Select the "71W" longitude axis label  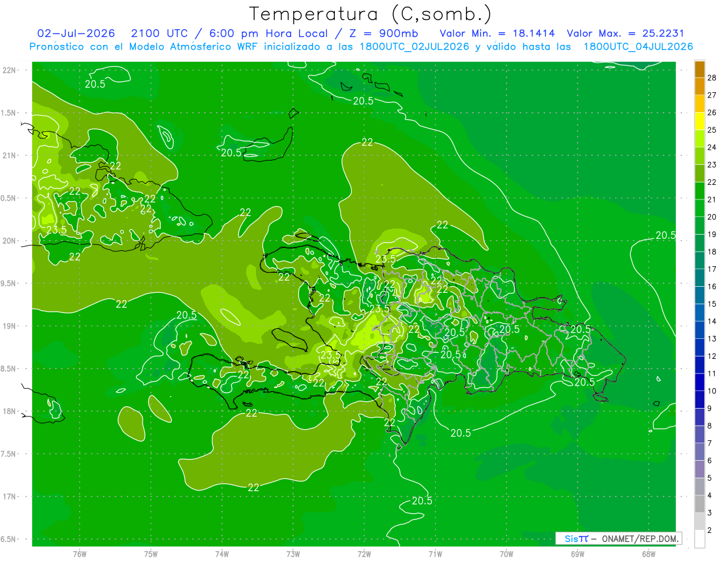click(x=435, y=554)
